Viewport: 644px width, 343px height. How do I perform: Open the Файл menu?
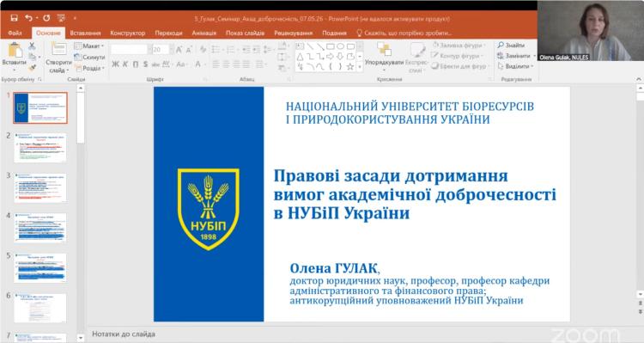coord(15,33)
